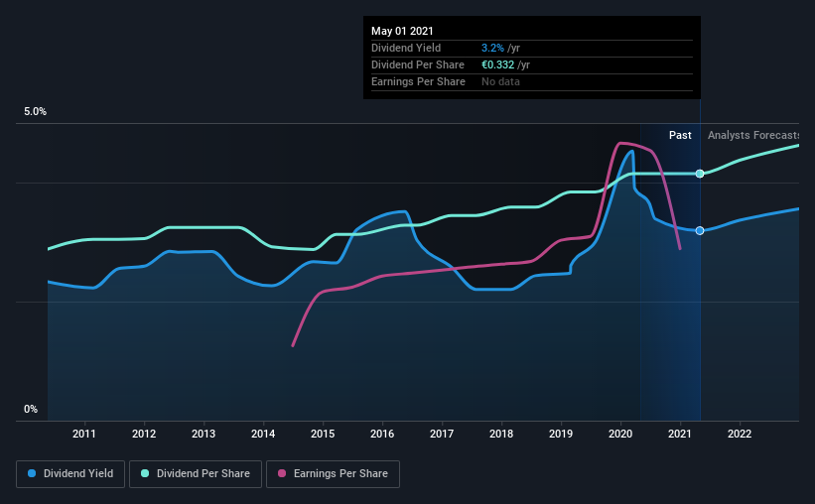Click the 5.0% y-axis label

point(35,112)
